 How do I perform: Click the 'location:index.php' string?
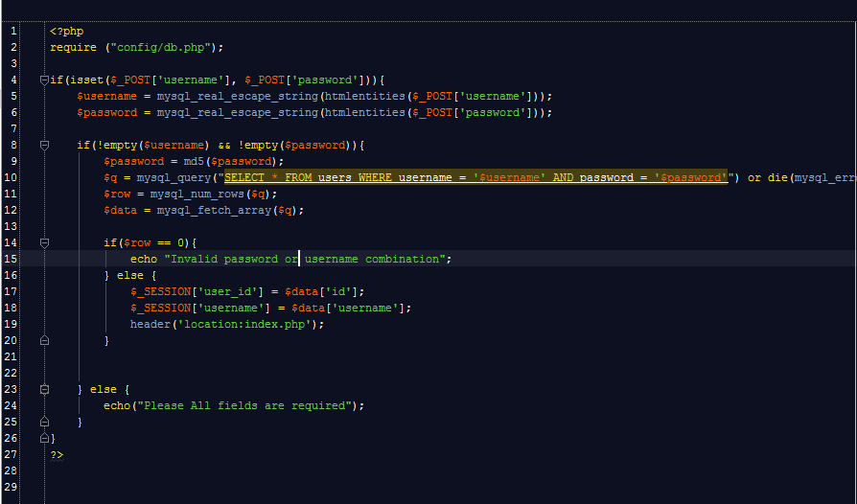244,325
